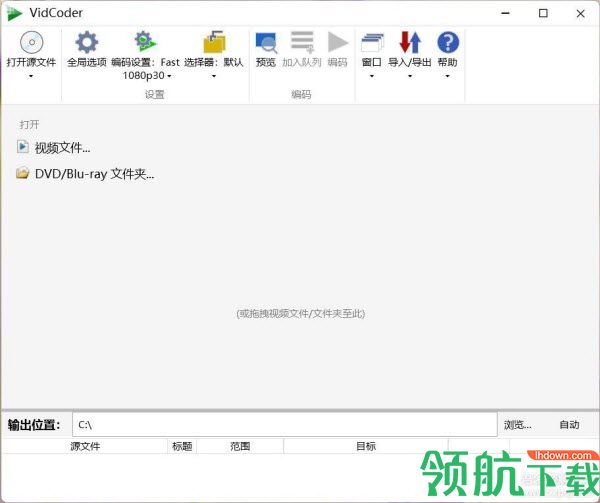Screen dimensions: 600x503
Task: Click the 范围 column header
Action: 240,446
